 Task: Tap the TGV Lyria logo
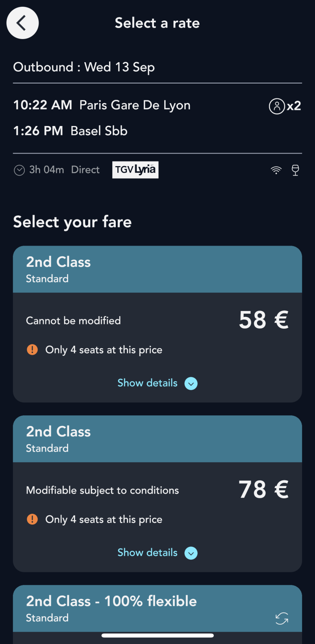135,170
